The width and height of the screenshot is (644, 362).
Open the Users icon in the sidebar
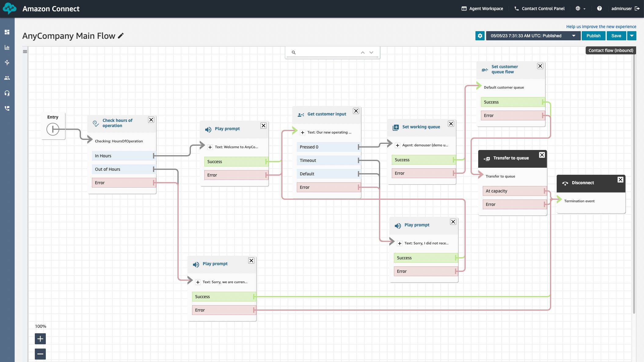7,78
